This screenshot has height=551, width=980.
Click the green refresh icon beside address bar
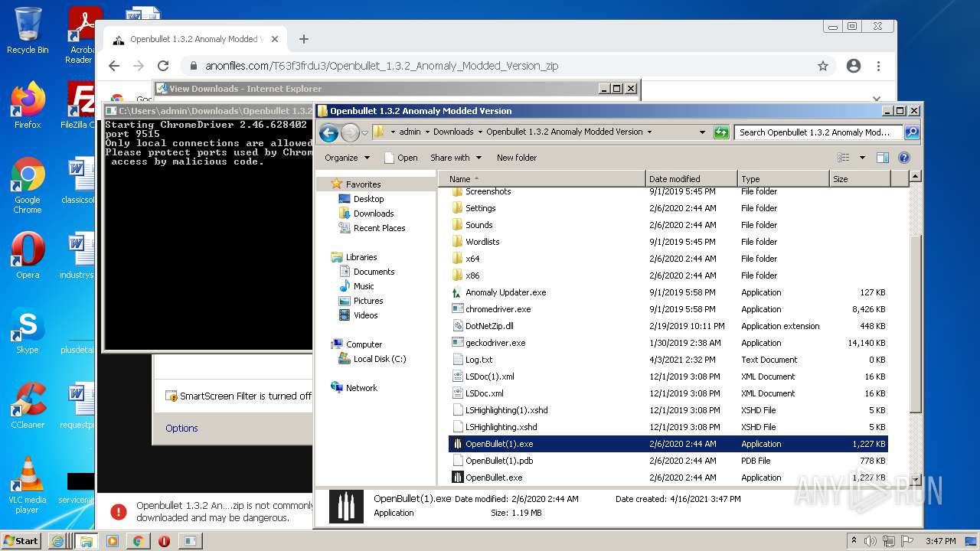click(720, 132)
